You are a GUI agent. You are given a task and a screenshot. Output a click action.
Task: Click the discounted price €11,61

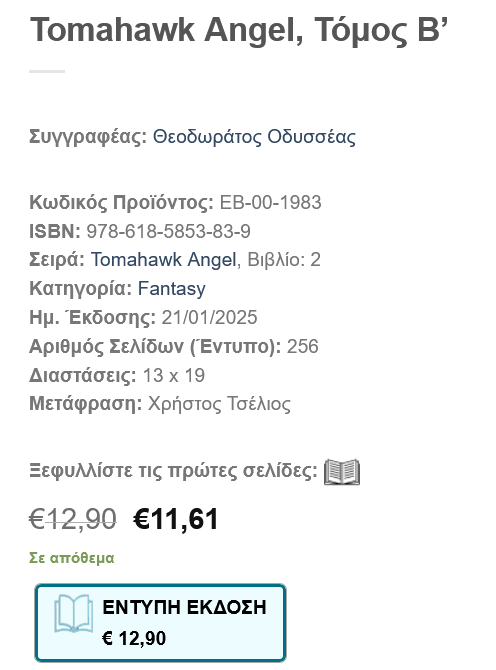176,519
